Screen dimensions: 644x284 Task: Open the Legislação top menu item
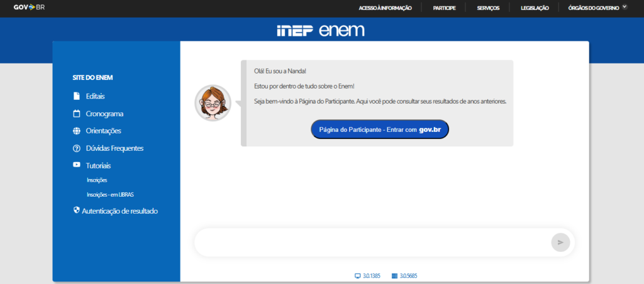[535, 8]
